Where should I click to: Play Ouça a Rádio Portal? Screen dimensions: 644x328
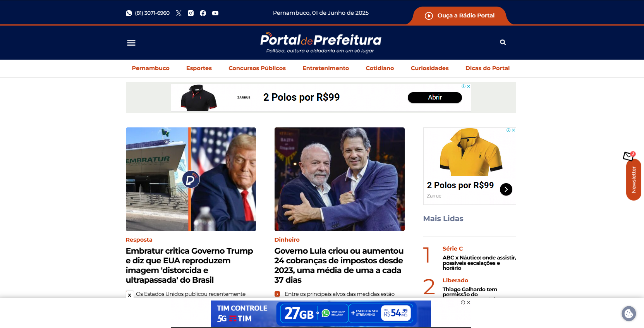tap(460, 16)
